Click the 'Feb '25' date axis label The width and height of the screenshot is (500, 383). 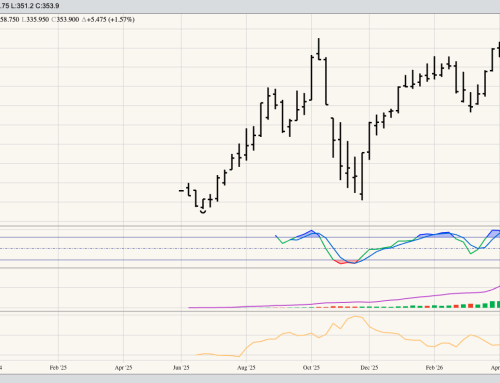click(58, 368)
